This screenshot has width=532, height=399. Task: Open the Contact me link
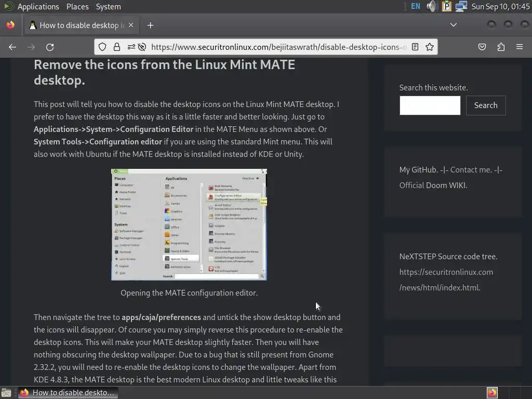[x=471, y=170]
